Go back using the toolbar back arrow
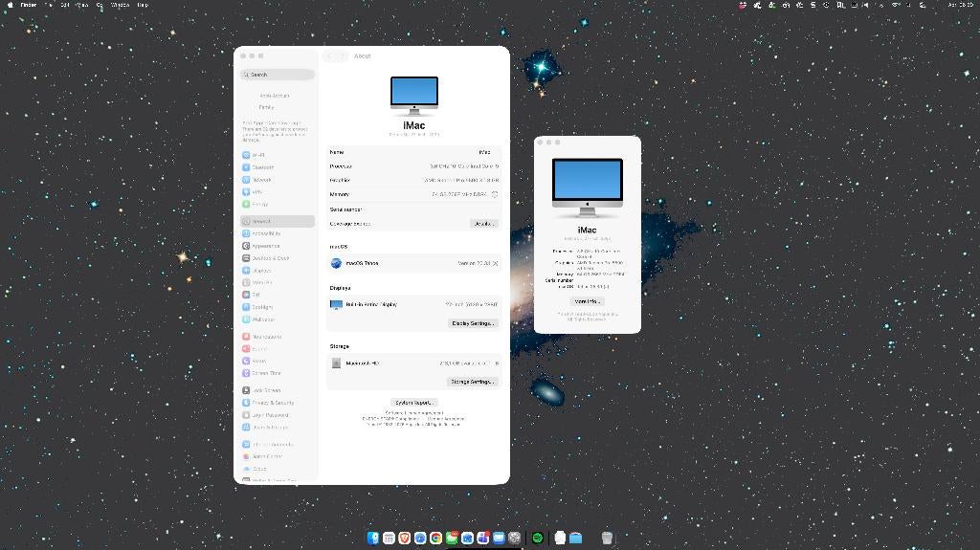 pyautogui.click(x=329, y=56)
